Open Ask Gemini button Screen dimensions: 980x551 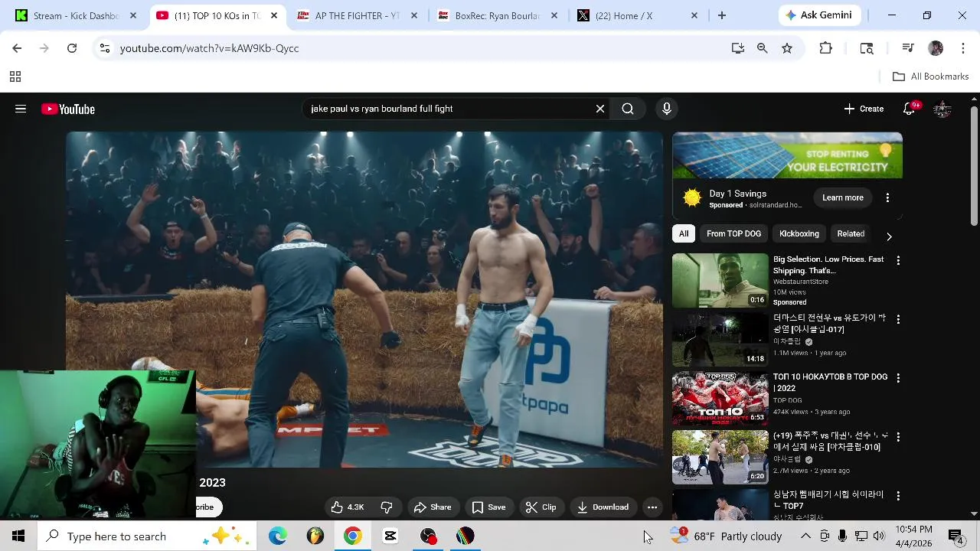click(820, 15)
